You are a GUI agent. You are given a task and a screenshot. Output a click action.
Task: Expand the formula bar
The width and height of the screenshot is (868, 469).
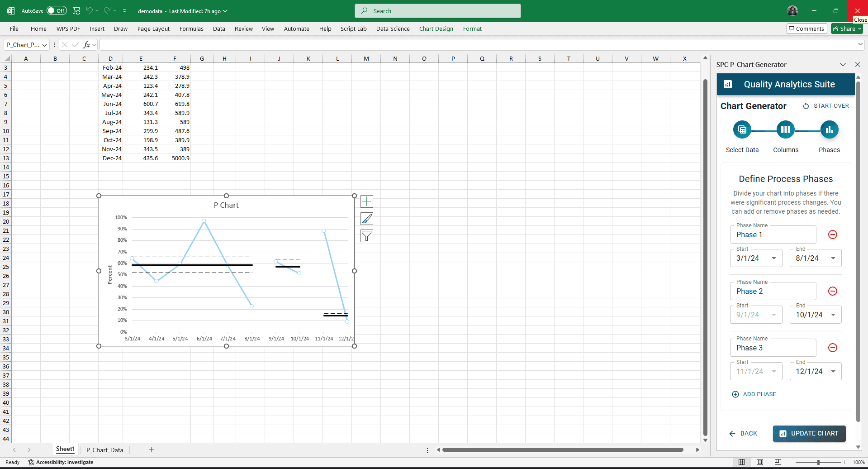coord(860,44)
